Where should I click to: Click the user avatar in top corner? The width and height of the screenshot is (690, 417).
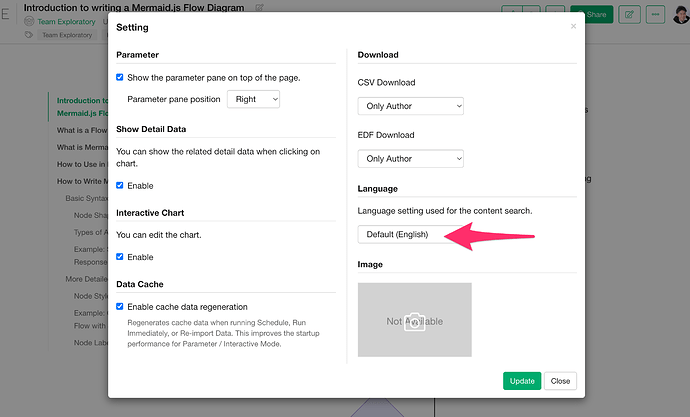tap(681, 15)
